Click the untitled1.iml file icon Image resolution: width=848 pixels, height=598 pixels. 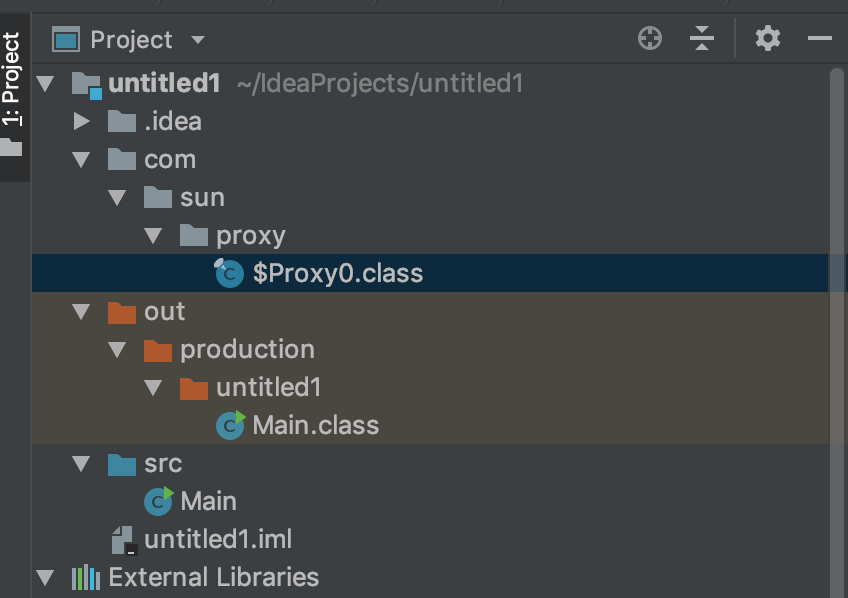(124, 540)
